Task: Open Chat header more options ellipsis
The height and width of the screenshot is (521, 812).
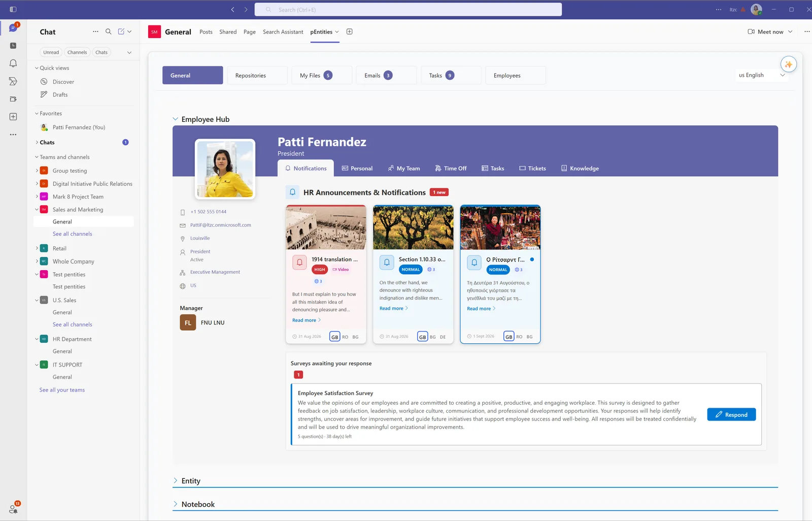Action: [x=95, y=31]
